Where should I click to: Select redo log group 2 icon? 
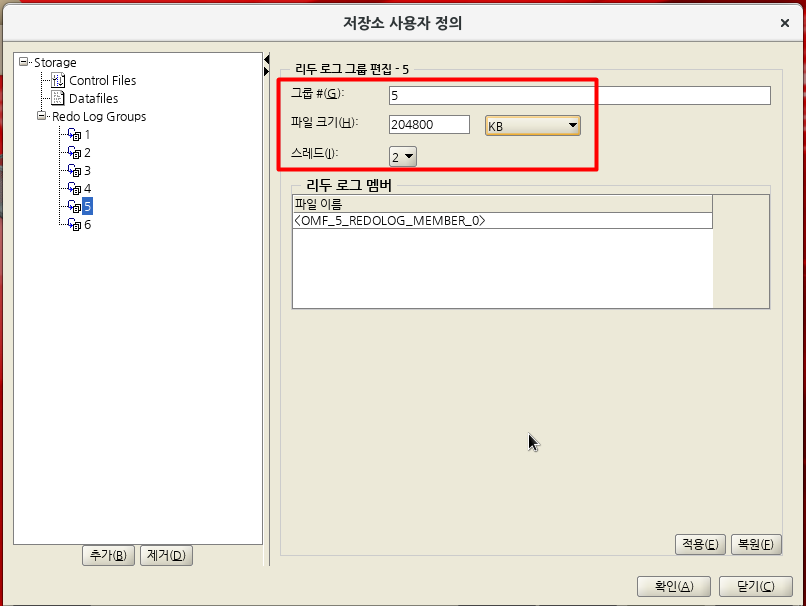click(x=75, y=153)
